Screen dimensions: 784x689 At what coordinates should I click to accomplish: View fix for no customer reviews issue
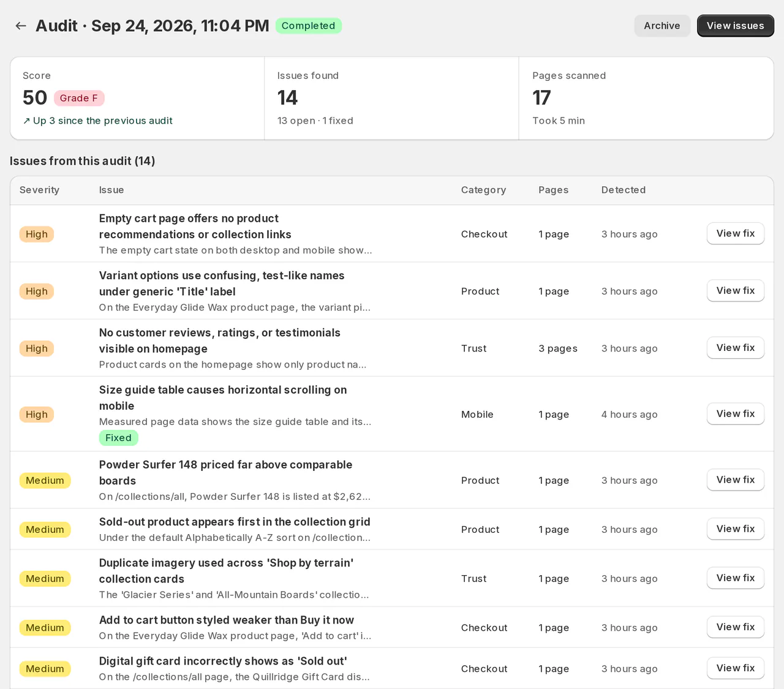[736, 347]
